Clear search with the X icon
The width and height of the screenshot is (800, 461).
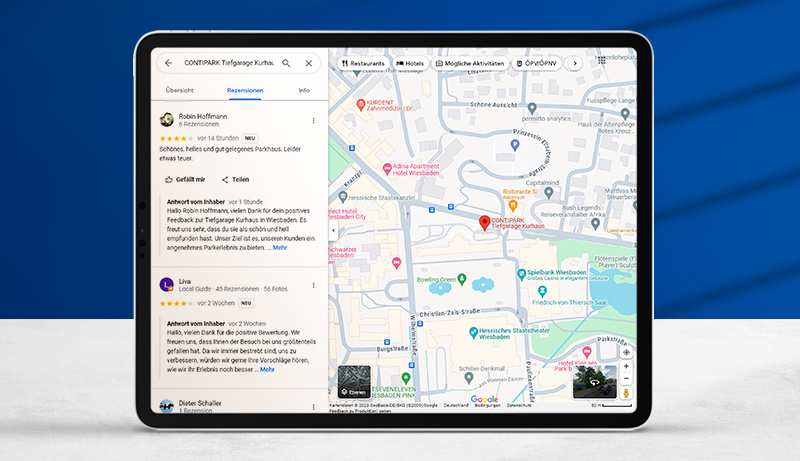pyautogui.click(x=308, y=63)
